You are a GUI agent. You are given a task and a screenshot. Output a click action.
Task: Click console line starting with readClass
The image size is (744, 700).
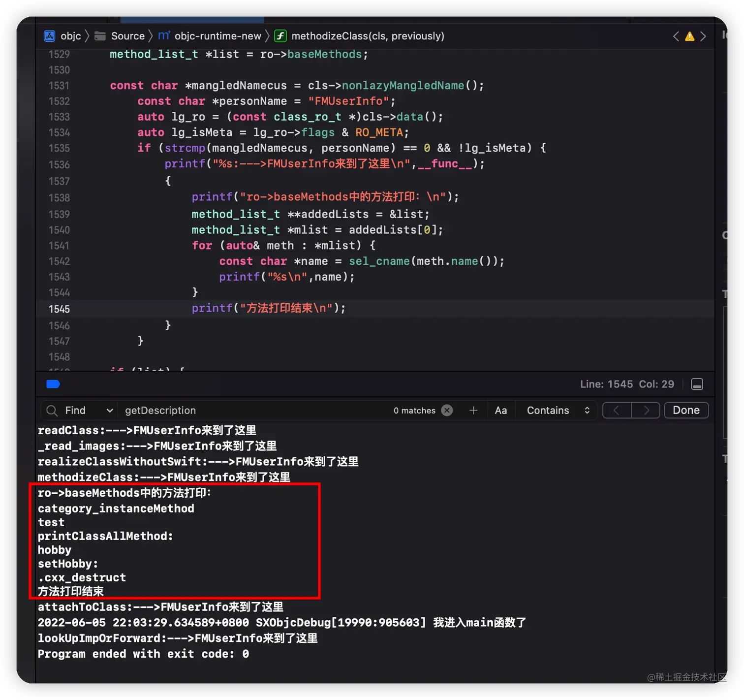[147, 430]
